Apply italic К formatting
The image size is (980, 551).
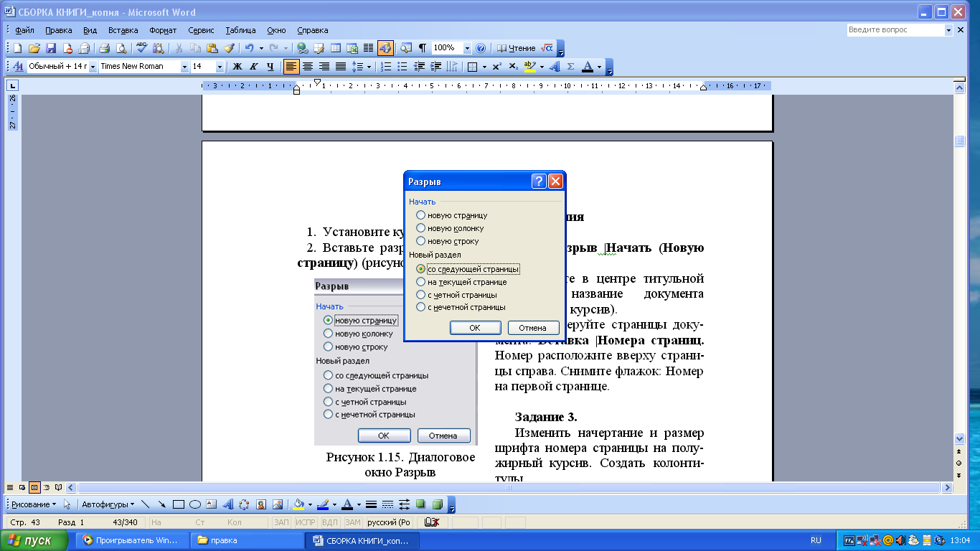point(253,67)
